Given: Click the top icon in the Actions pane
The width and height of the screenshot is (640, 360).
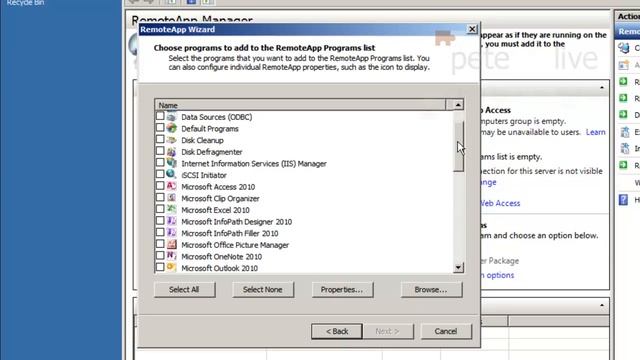Looking at the screenshot, I should [623, 48].
